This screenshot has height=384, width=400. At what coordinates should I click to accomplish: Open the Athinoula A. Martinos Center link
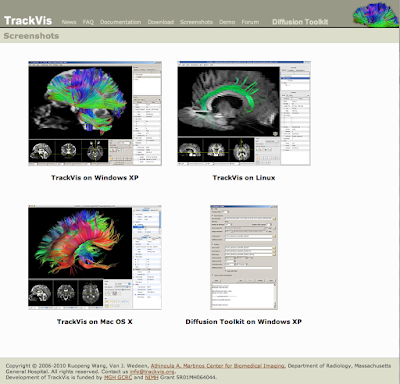pos(218,366)
